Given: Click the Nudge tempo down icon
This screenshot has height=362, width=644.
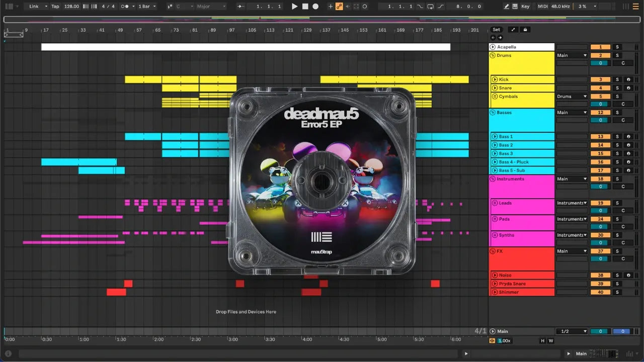Looking at the screenshot, I should (x=86, y=7).
